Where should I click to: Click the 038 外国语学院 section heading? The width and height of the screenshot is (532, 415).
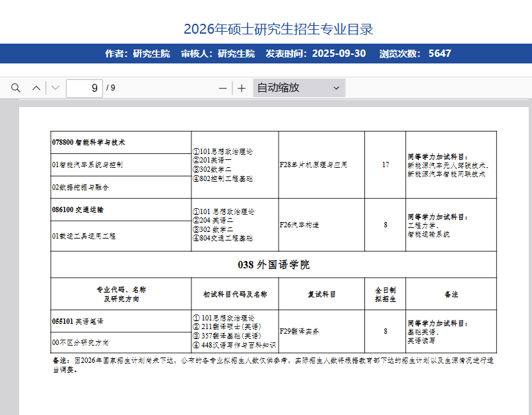273,265
